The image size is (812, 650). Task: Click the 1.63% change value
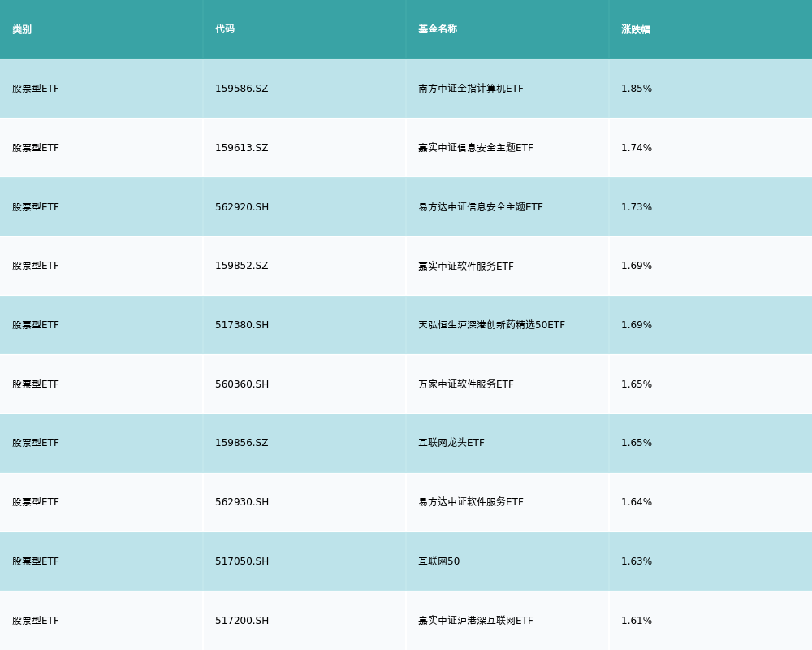point(637,561)
